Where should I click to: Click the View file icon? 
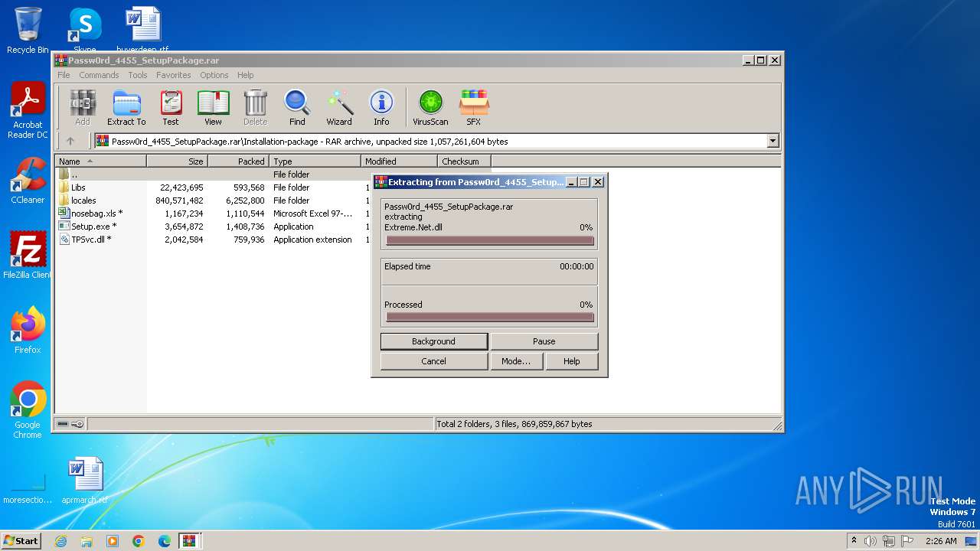coord(213,107)
